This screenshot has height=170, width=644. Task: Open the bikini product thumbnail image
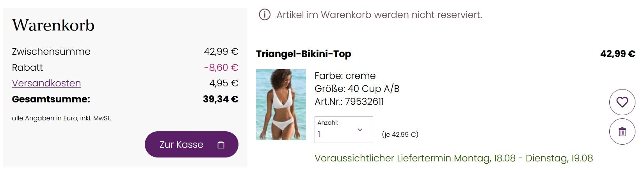pyautogui.click(x=281, y=105)
